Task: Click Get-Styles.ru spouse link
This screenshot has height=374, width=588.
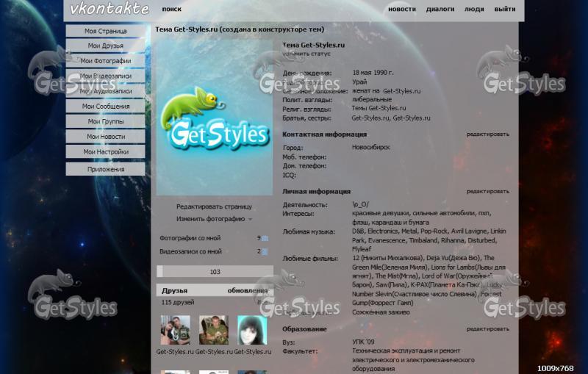Action: click(401, 91)
